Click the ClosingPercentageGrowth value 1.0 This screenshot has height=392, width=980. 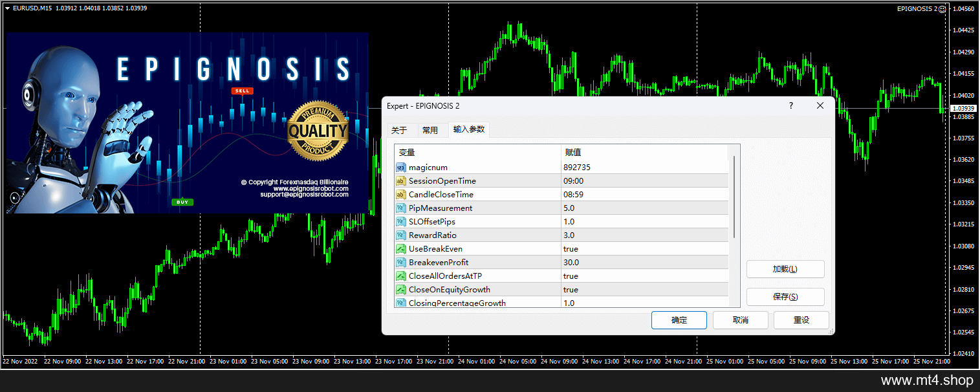[569, 303]
